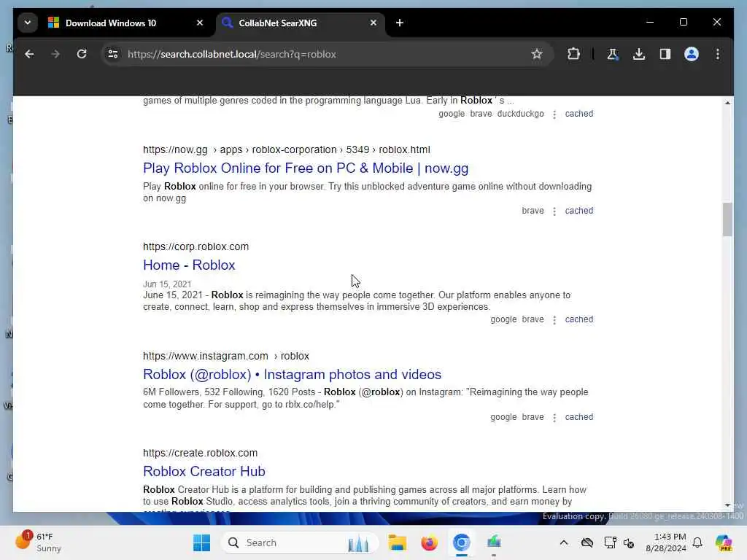The image size is (747, 560).
Task: Open the chart app icon in taskbar
Action: (x=494, y=542)
